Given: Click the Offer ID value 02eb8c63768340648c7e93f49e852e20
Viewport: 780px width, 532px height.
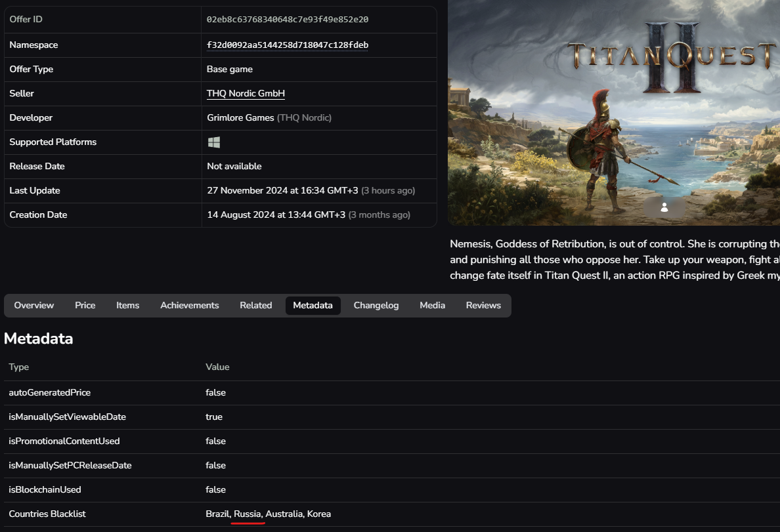Looking at the screenshot, I should click(x=288, y=20).
